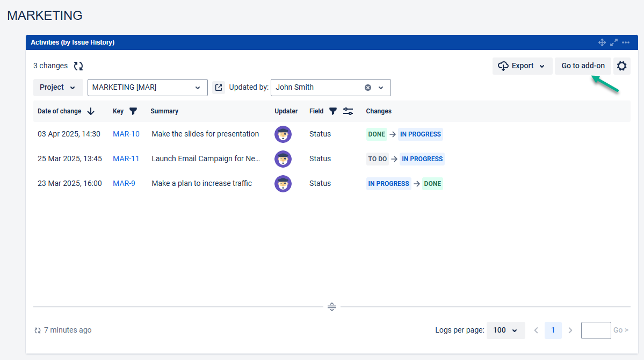Screen dimensions: 644x360
Task: Change Logs per page dropdown
Action: 505,330
